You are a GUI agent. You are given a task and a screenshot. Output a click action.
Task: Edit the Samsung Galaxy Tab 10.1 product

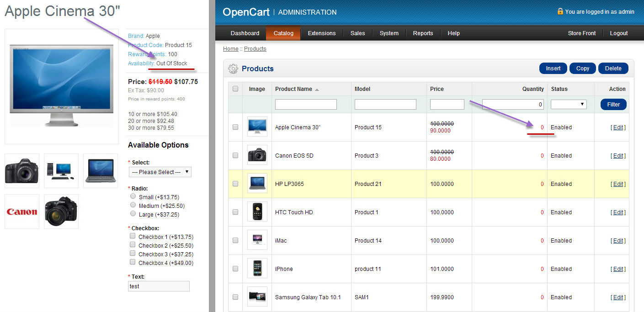618,297
